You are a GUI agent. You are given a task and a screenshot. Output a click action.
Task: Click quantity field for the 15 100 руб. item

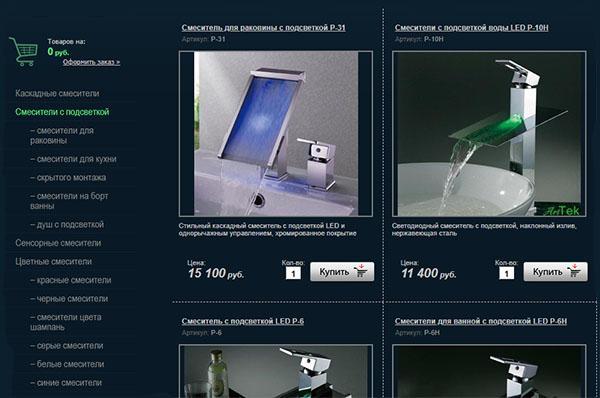point(293,273)
